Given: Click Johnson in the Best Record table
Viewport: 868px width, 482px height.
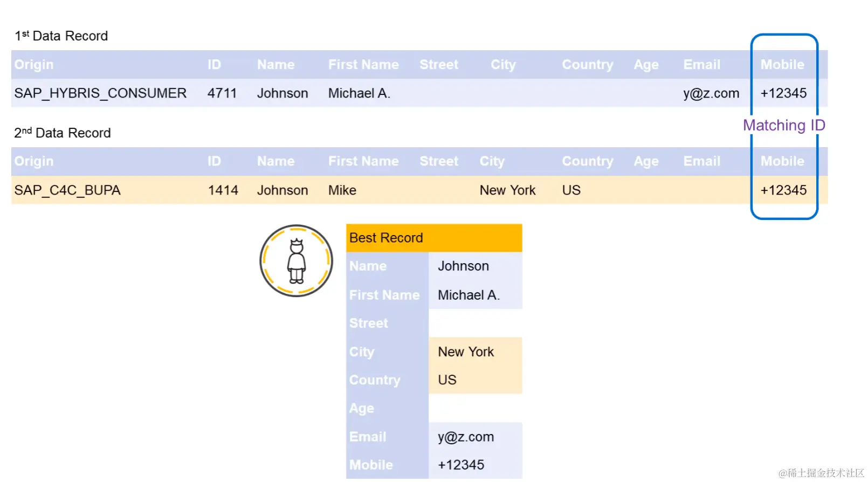Looking at the screenshot, I should tap(463, 266).
